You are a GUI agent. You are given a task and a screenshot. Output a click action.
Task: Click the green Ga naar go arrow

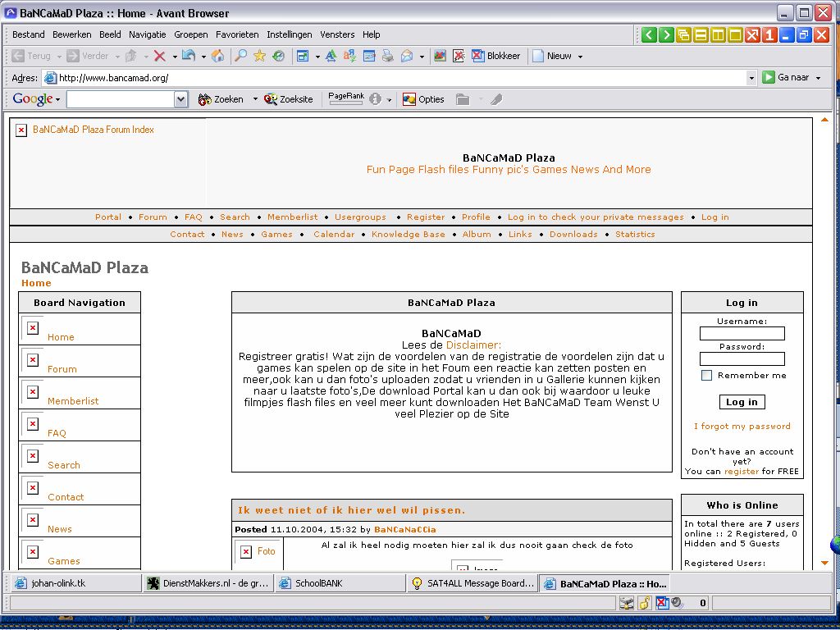pos(768,77)
